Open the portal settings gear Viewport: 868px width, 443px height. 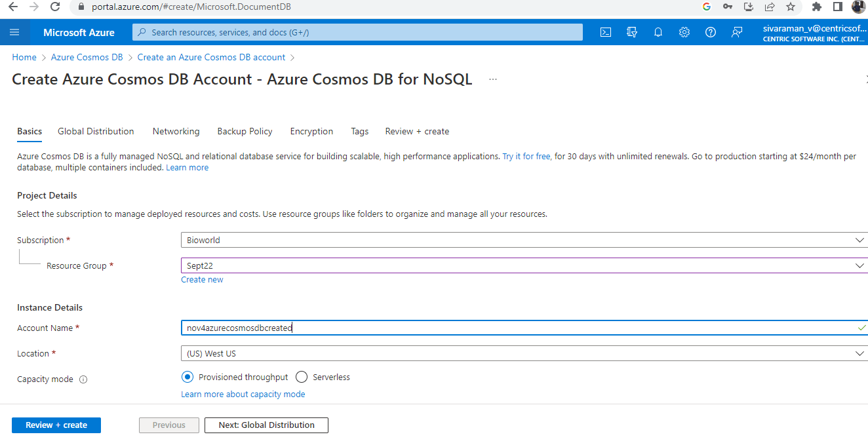click(684, 31)
